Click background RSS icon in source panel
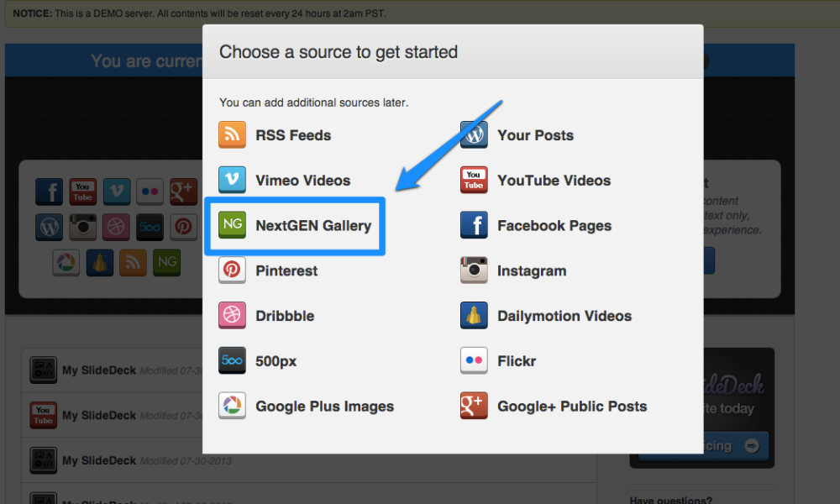The image size is (840, 504). point(133,262)
